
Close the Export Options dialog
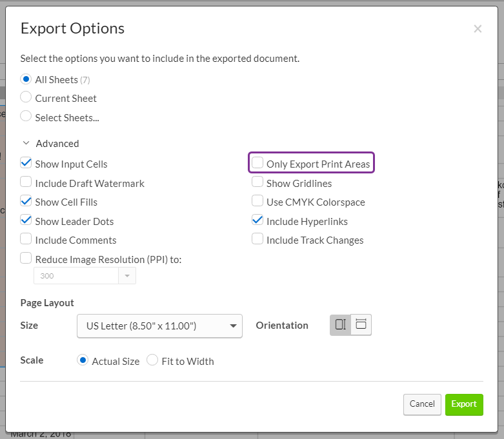[x=478, y=28]
